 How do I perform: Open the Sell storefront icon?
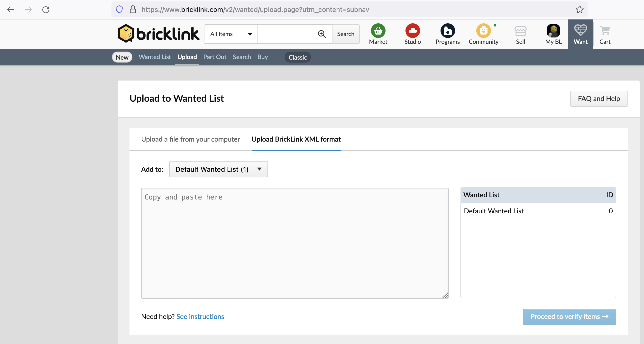pos(520,31)
